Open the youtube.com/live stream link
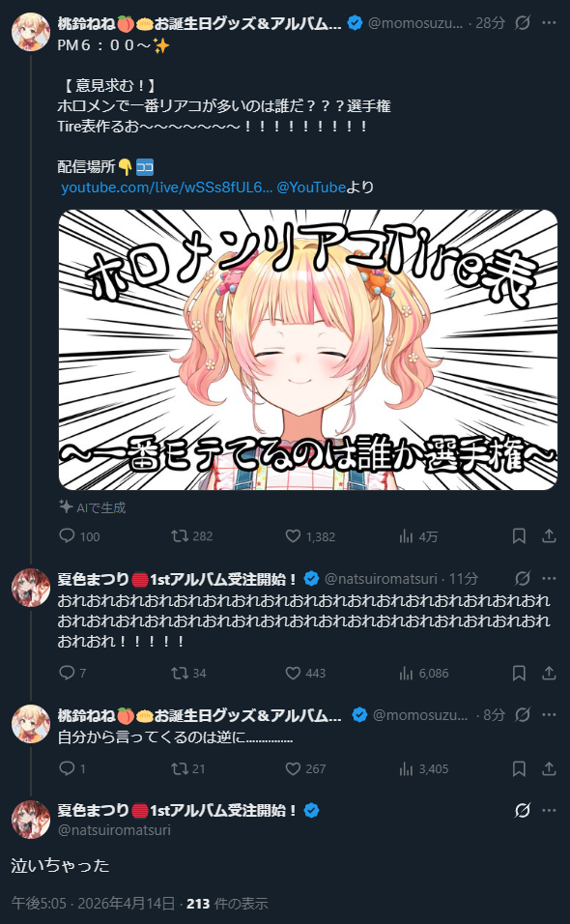Image resolution: width=570 pixels, height=924 pixels. coord(167,188)
